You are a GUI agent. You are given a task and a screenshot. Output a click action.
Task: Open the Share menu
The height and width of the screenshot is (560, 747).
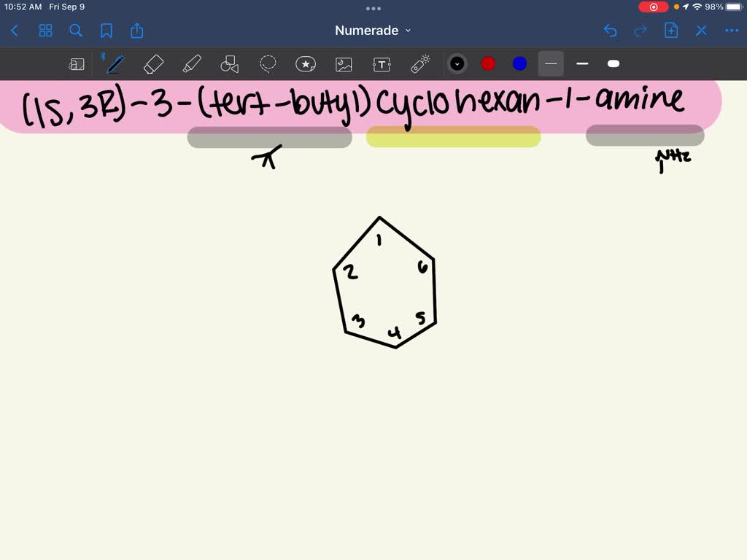click(137, 31)
